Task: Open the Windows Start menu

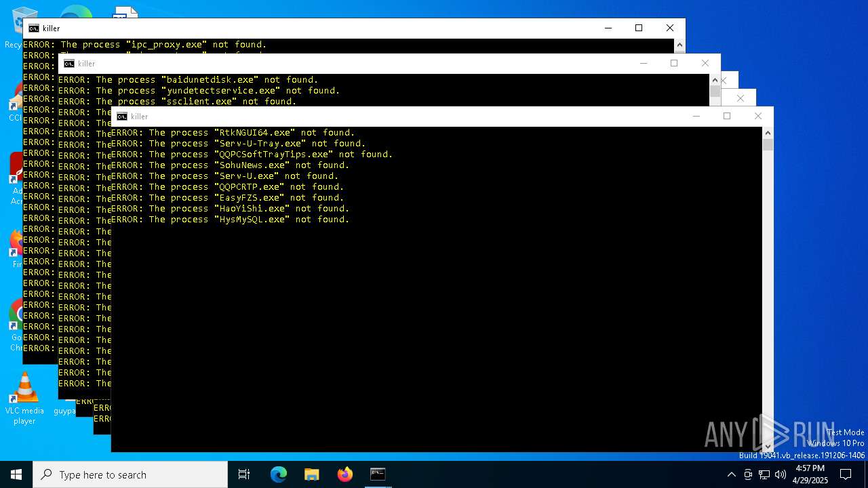Action: [x=16, y=474]
